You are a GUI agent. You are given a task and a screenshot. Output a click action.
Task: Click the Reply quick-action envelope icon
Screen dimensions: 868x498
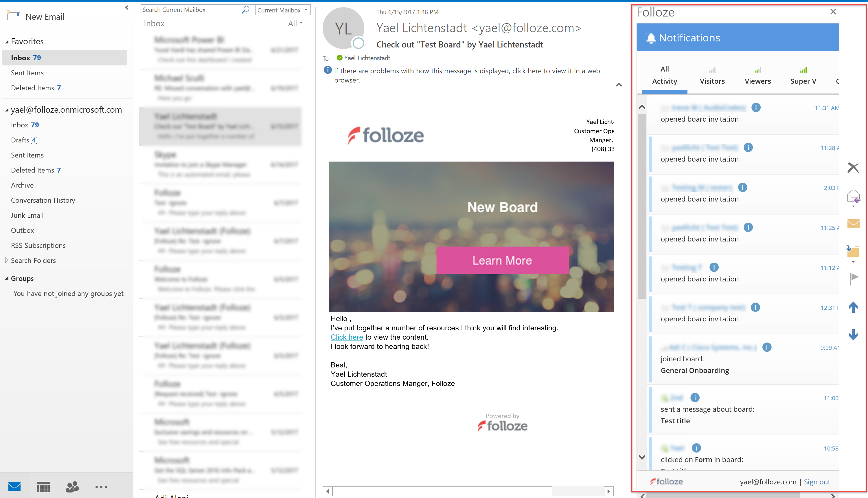click(x=853, y=197)
